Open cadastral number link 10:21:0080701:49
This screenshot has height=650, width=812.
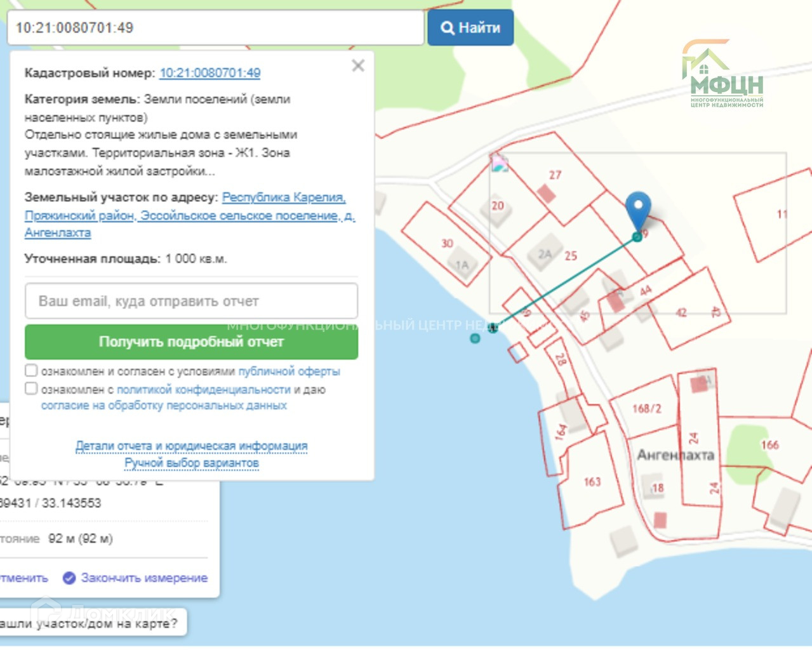(x=210, y=73)
